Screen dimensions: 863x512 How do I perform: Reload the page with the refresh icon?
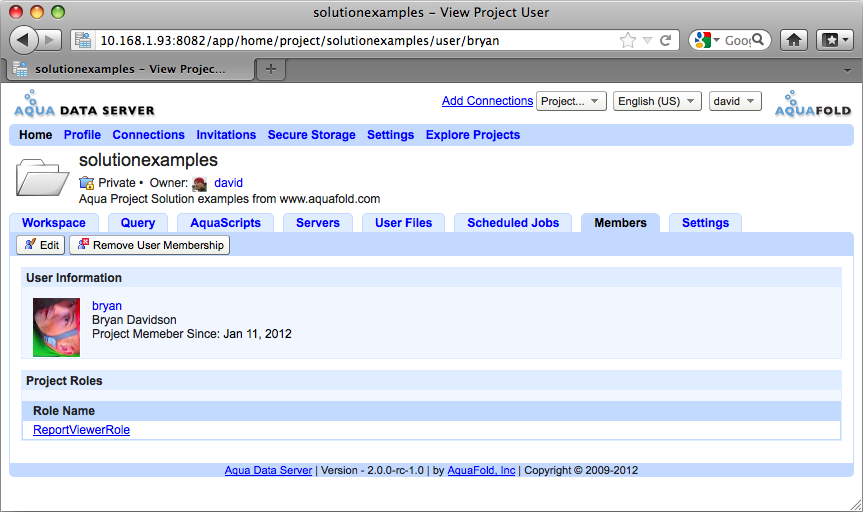[x=665, y=40]
